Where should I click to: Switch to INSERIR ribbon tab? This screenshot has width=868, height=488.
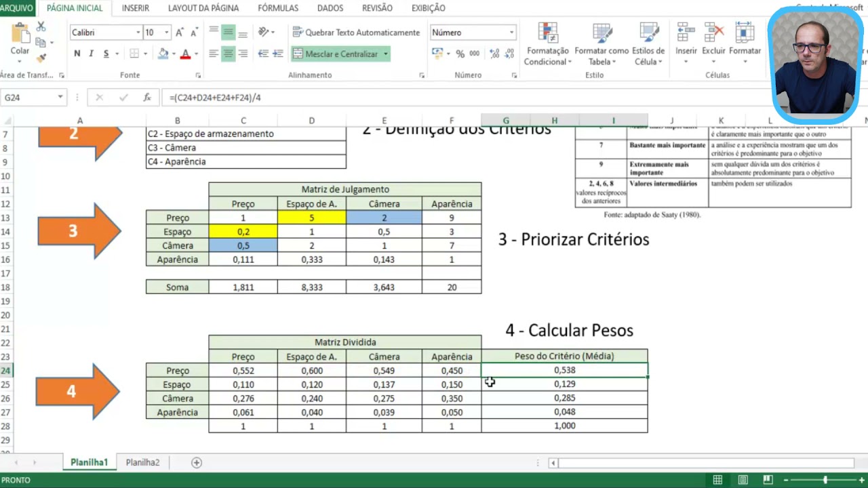click(136, 8)
